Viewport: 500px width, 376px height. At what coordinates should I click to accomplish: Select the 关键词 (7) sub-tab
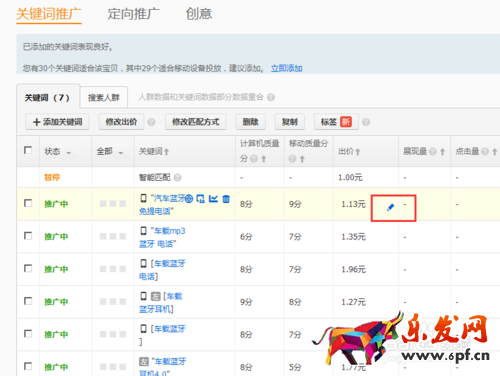pyautogui.click(x=48, y=97)
